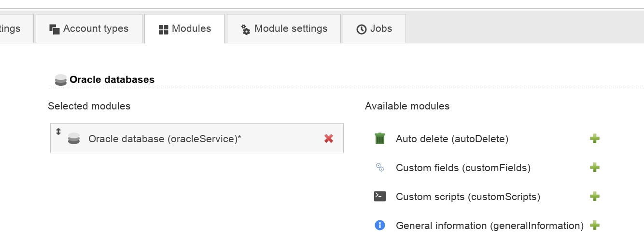Click the blue General information icon
The image size is (644, 243).
tap(380, 225)
